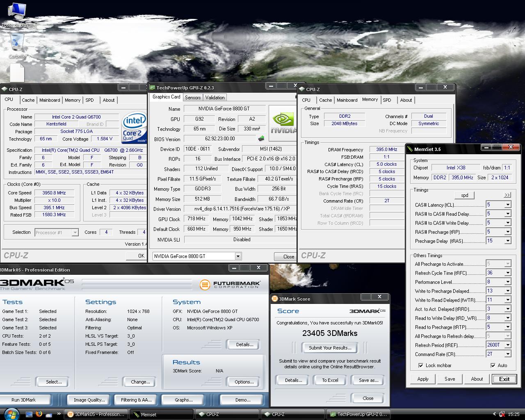Click the BIOS save chip icon in GPU-Z

coord(261,139)
